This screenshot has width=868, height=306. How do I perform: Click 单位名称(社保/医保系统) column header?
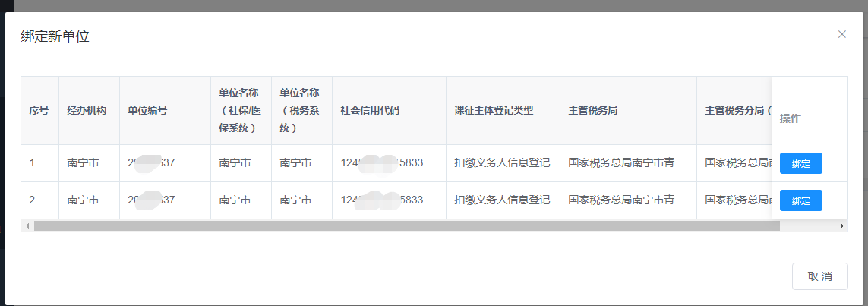pyautogui.click(x=239, y=111)
